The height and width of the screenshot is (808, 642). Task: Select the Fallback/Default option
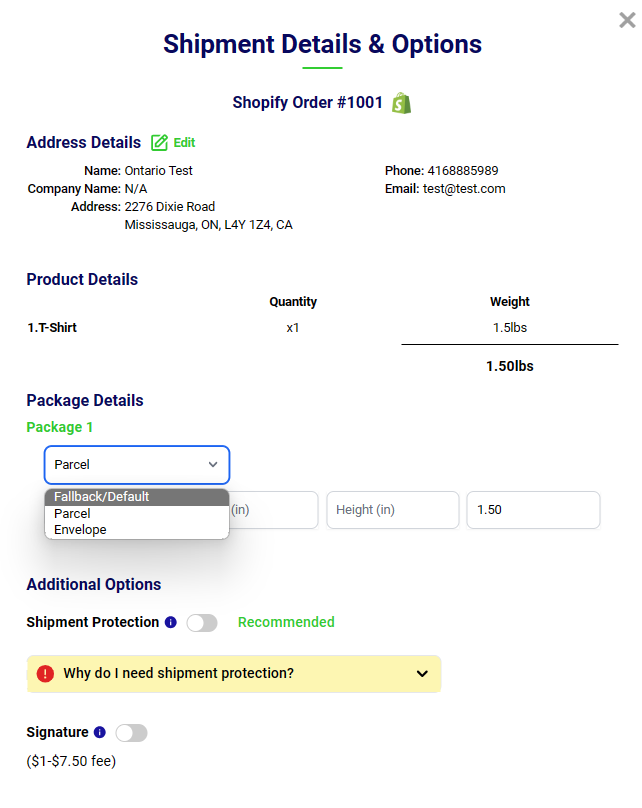point(137,497)
